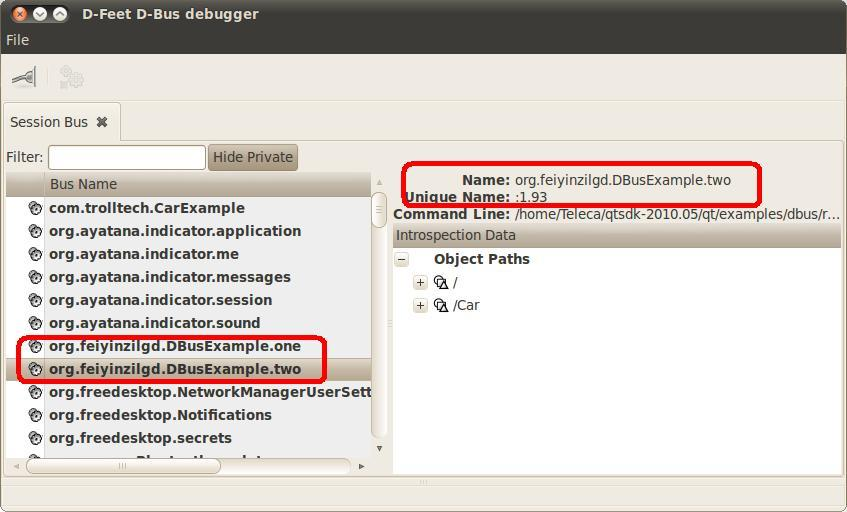
Task: Sort by the Bus Name column header
Action: coord(207,184)
